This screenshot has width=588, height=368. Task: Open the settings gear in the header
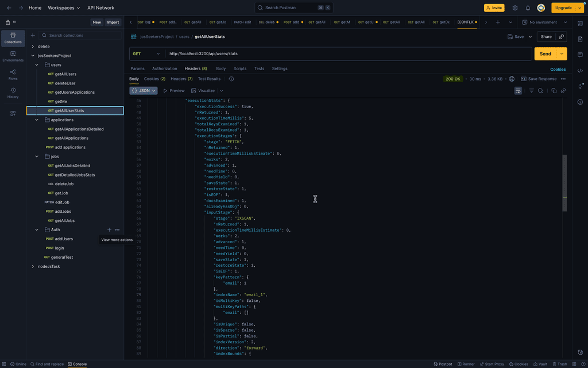tap(515, 8)
